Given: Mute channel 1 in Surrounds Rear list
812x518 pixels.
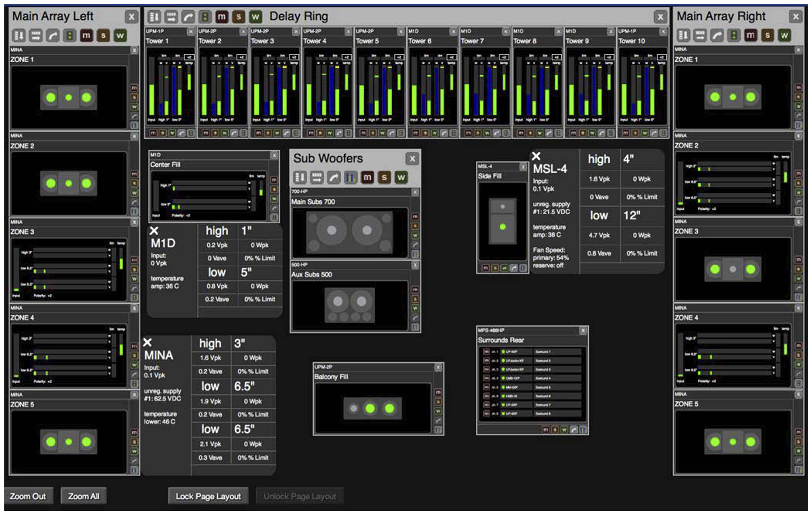Looking at the screenshot, I should 486,351.
